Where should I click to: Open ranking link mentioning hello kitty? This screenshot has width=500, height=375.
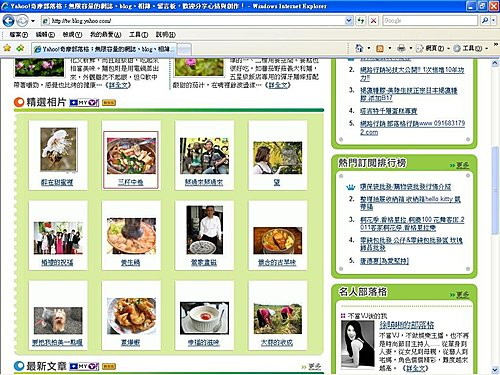click(x=410, y=203)
